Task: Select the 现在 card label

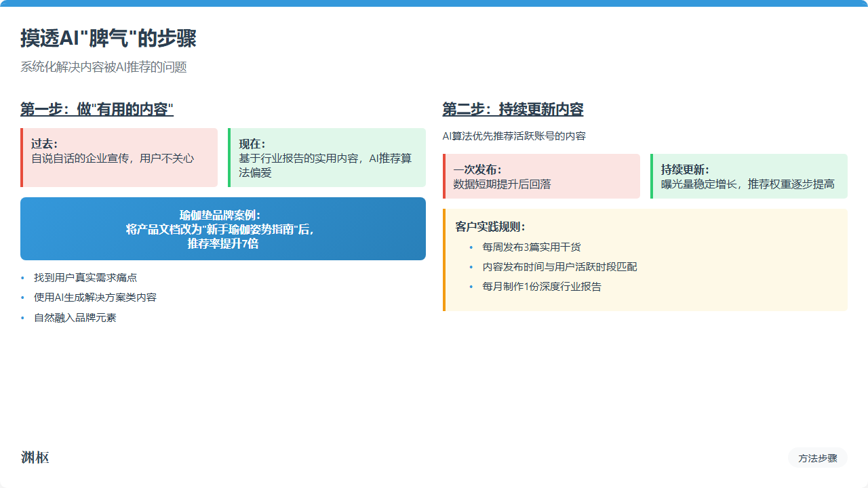Action: 252,144
